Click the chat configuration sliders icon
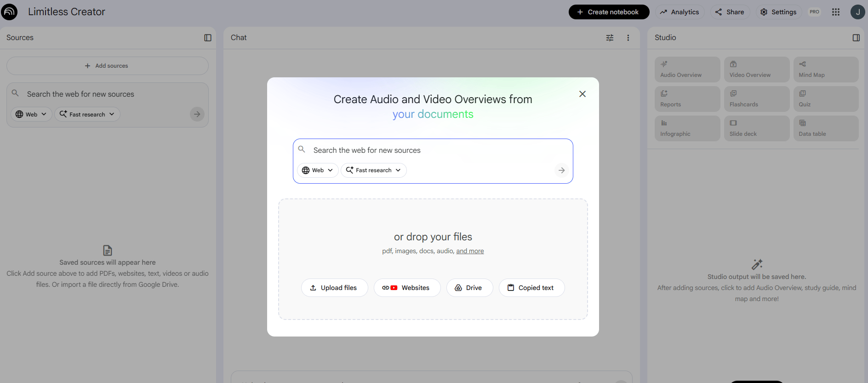Screen dimensions: 868x383 tap(610, 38)
